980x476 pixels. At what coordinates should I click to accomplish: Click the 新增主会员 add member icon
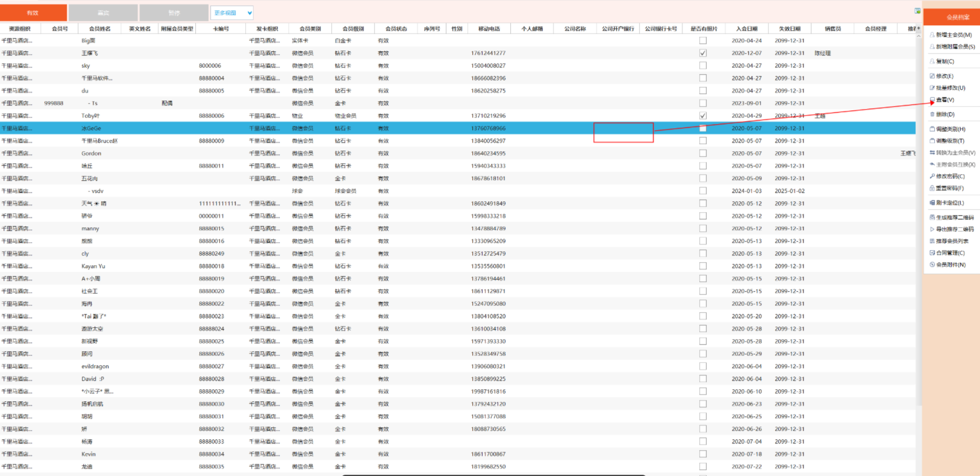click(932, 35)
